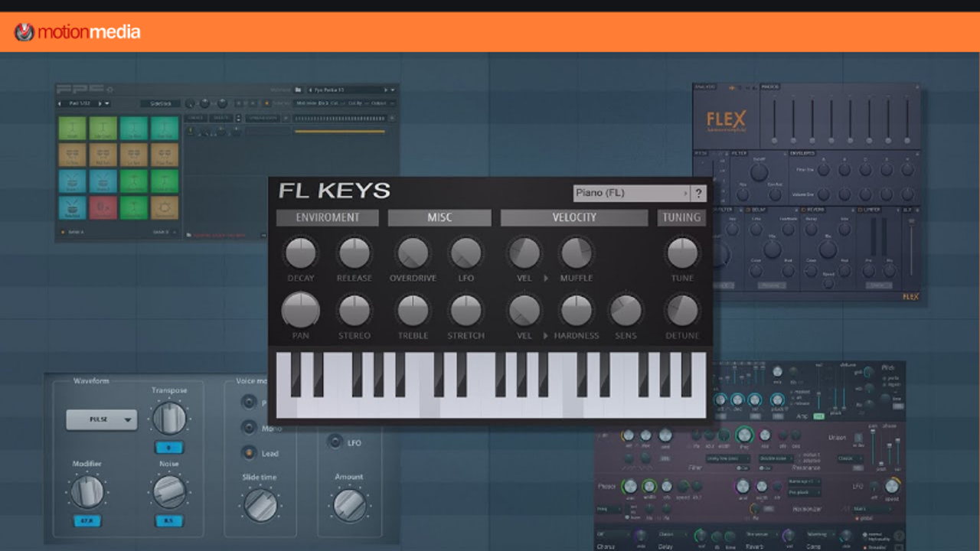The height and width of the screenshot is (551, 980).
Task: Open the Piano (FL) preset dropdown
Action: [x=631, y=194]
